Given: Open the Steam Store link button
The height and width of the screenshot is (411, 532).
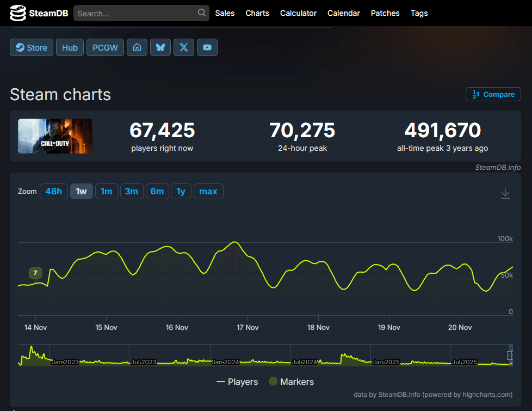Looking at the screenshot, I should click(x=32, y=47).
